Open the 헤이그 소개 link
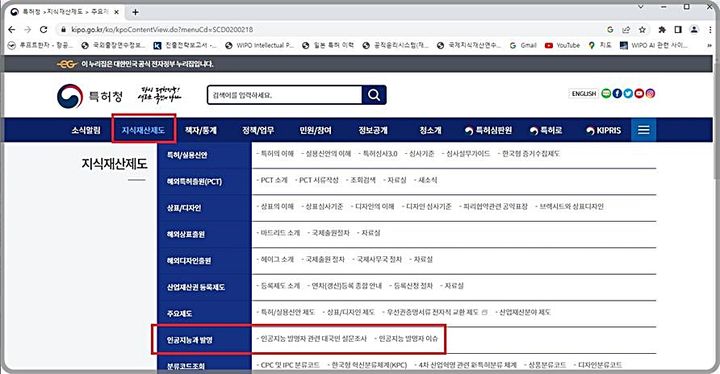The width and height of the screenshot is (720, 374). tap(276, 259)
